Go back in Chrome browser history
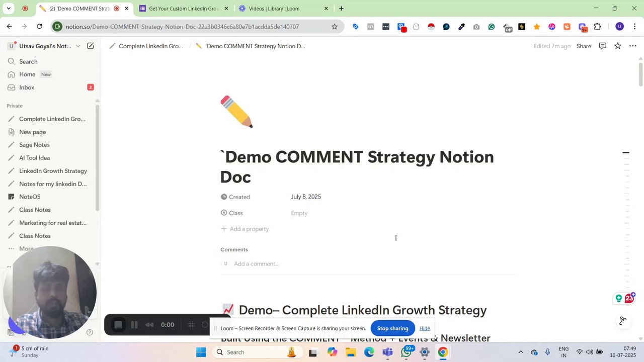The width and height of the screenshot is (644, 362). click(x=10, y=27)
